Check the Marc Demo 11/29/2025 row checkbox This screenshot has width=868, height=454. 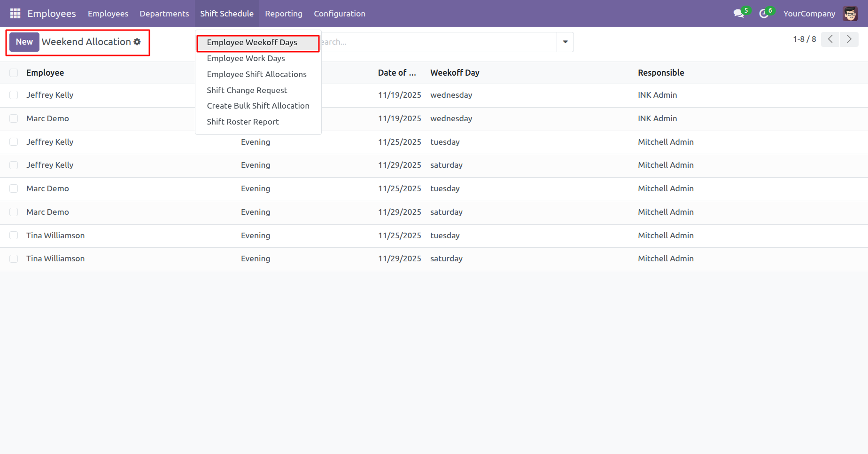[14, 212]
